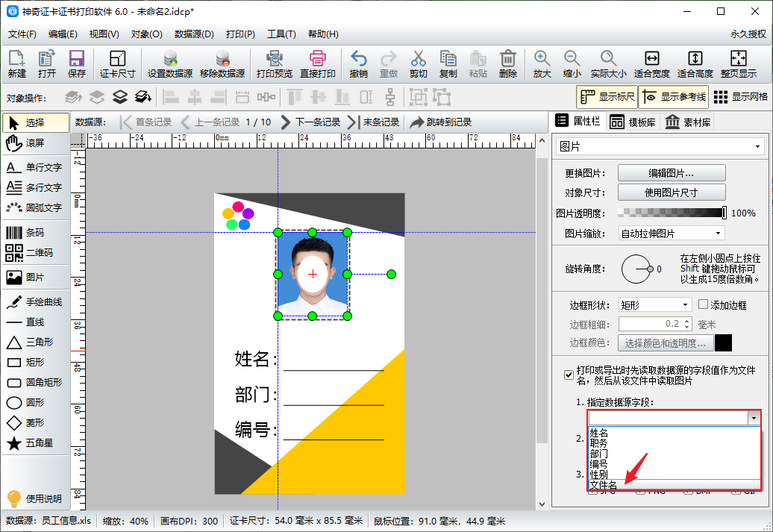Viewport: 773px width, 532px height.
Task: Select the 手绘曲线 freehand curve tool
Action: point(35,301)
